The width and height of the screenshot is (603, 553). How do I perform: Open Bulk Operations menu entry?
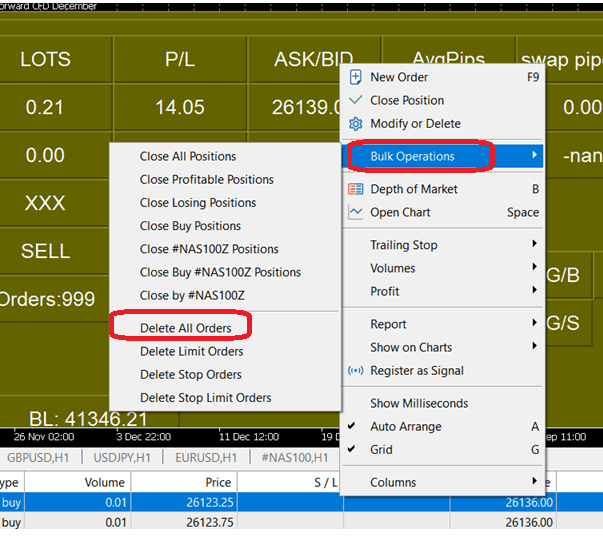coord(443,156)
